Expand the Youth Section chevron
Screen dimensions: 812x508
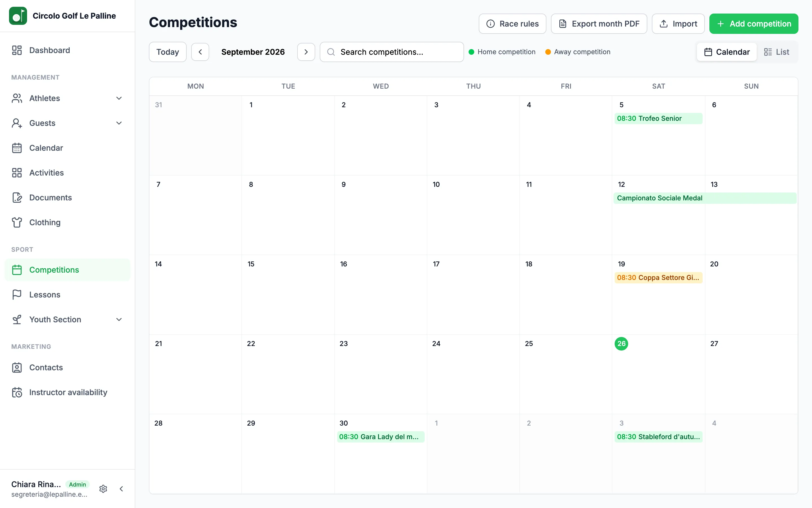coord(119,319)
